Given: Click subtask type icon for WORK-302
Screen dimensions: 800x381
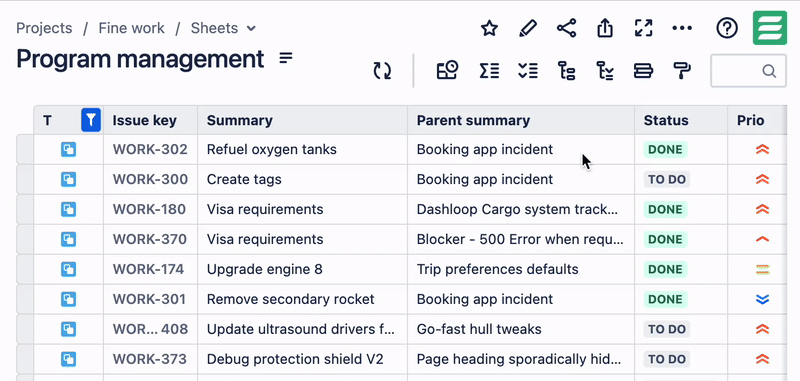Looking at the screenshot, I should [68, 149].
